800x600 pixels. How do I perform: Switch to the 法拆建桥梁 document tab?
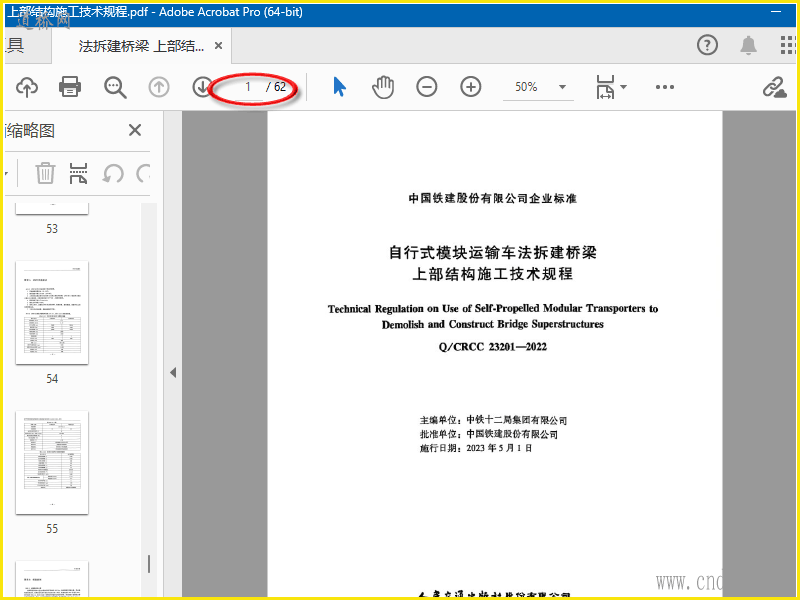[141, 46]
